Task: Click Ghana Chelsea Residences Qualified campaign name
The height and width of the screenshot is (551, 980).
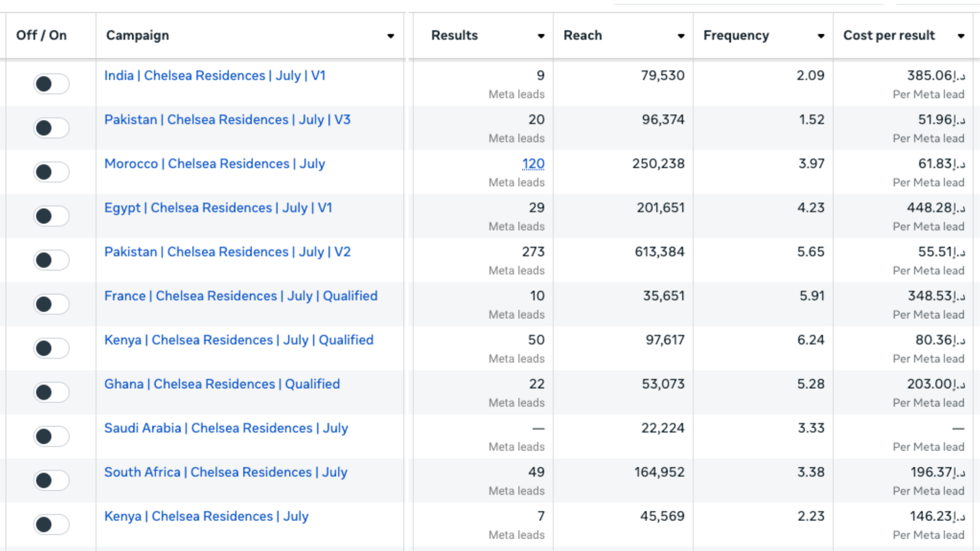Action: click(x=222, y=384)
